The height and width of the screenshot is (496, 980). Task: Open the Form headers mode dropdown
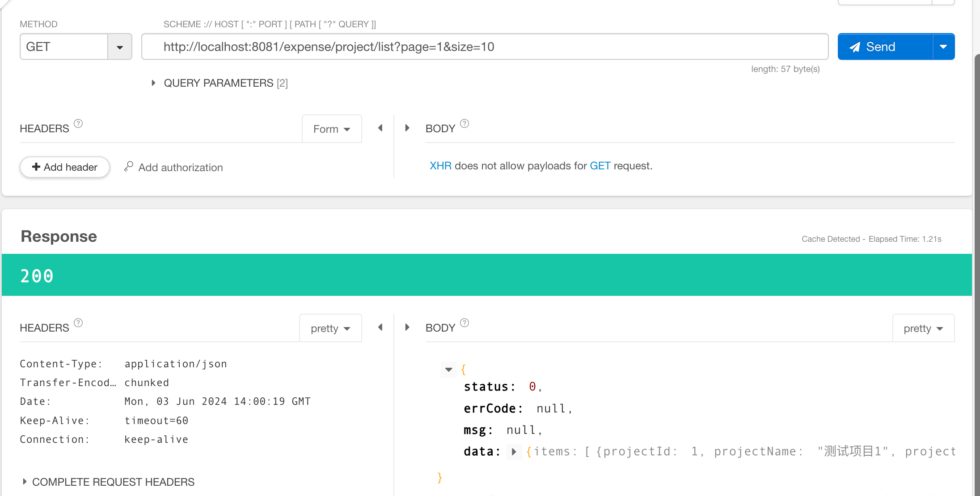tap(332, 129)
